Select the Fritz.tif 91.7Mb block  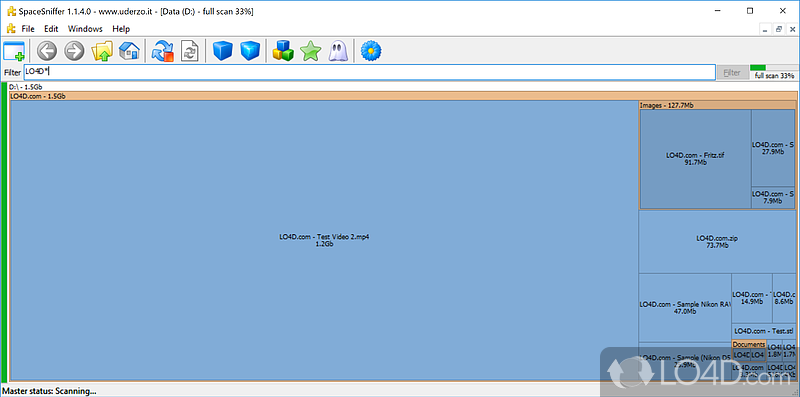[695, 159]
